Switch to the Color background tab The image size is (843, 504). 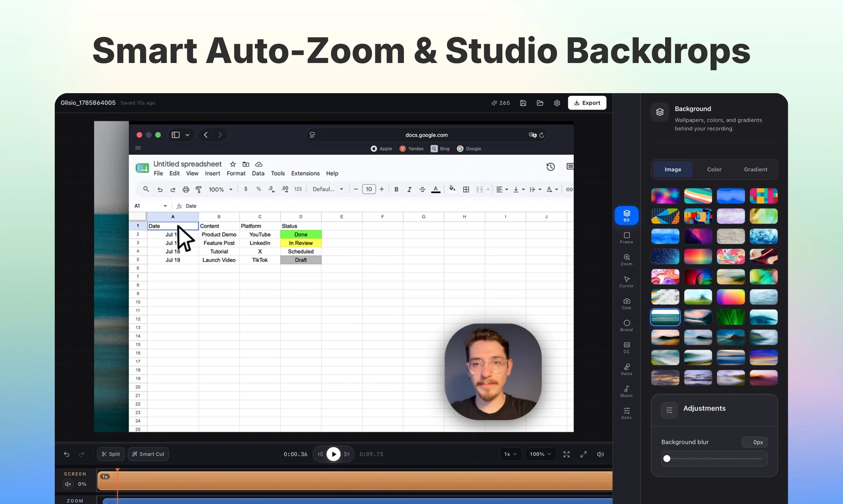coord(714,169)
